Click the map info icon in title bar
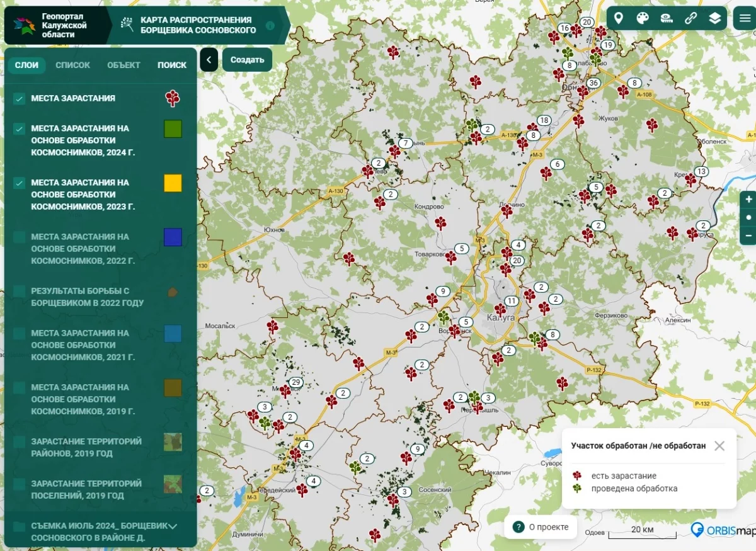Viewport: 756px width, 551px height. point(270,26)
